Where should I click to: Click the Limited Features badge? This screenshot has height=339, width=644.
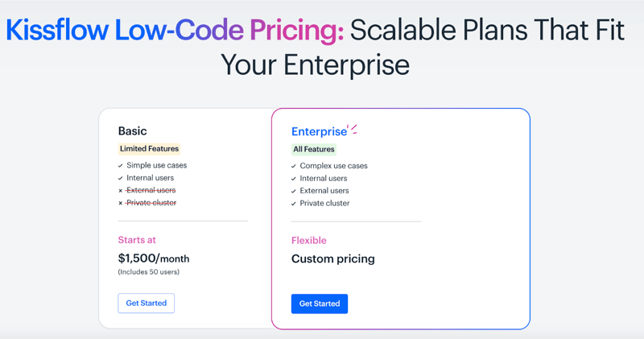pyautogui.click(x=149, y=149)
